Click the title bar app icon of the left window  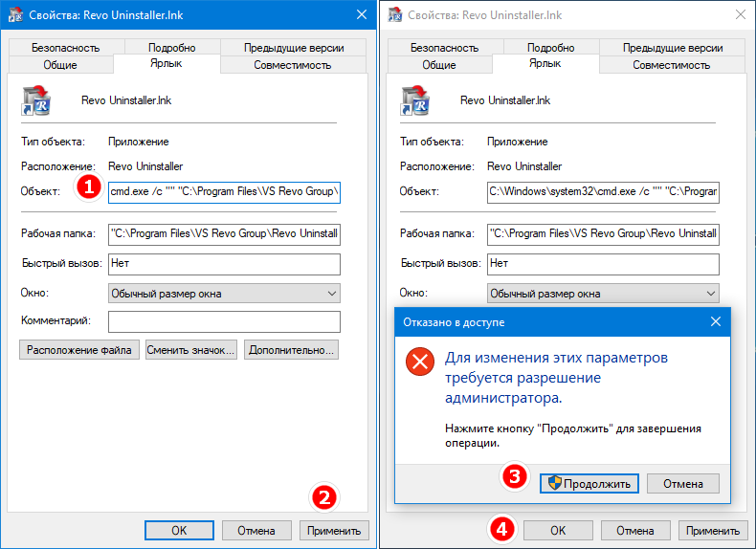[16, 15]
